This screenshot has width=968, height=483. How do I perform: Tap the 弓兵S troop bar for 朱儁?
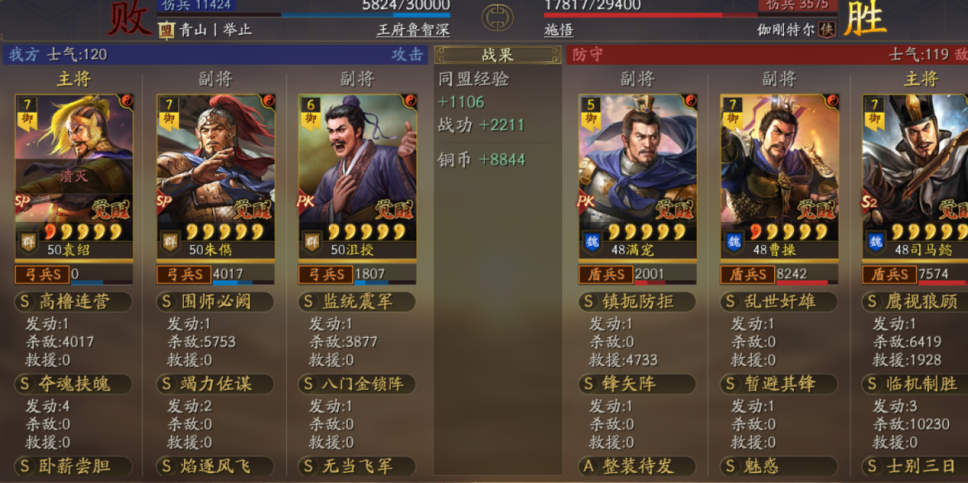point(215,274)
